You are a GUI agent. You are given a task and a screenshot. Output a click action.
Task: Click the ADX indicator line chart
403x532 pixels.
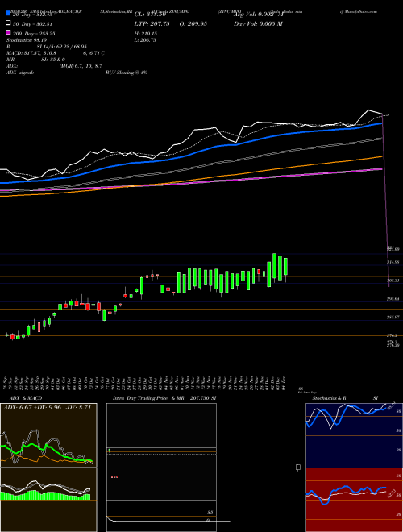pyautogui.click(x=48, y=435)
